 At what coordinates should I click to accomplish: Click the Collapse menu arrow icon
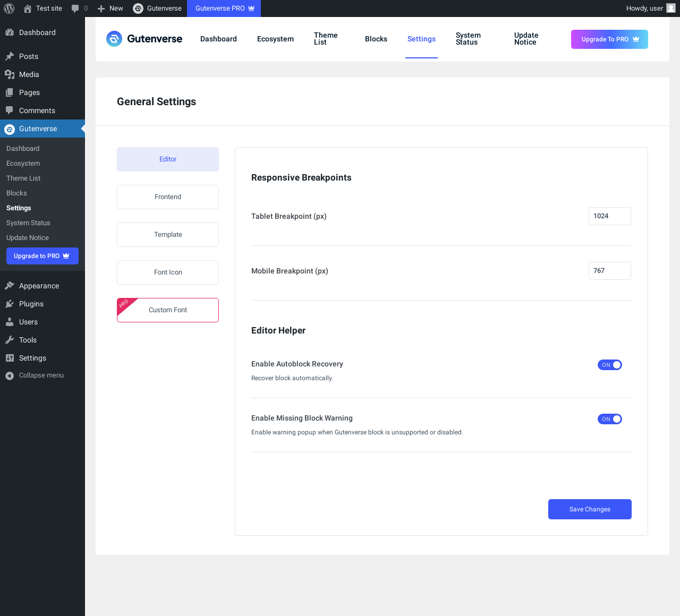pyautogui.click(x=10, y=375)
